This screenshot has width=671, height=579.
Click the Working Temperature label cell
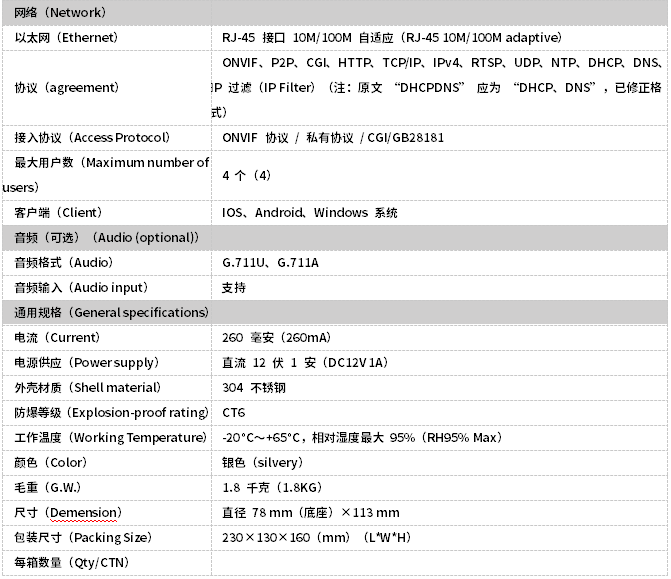pos(110,438)
